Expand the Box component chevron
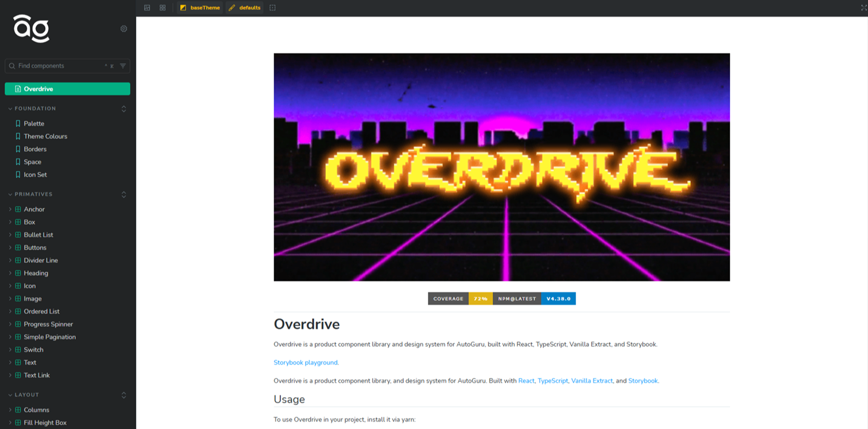The height and width of the screenshot is (429, 868). (x=10, y=222)
